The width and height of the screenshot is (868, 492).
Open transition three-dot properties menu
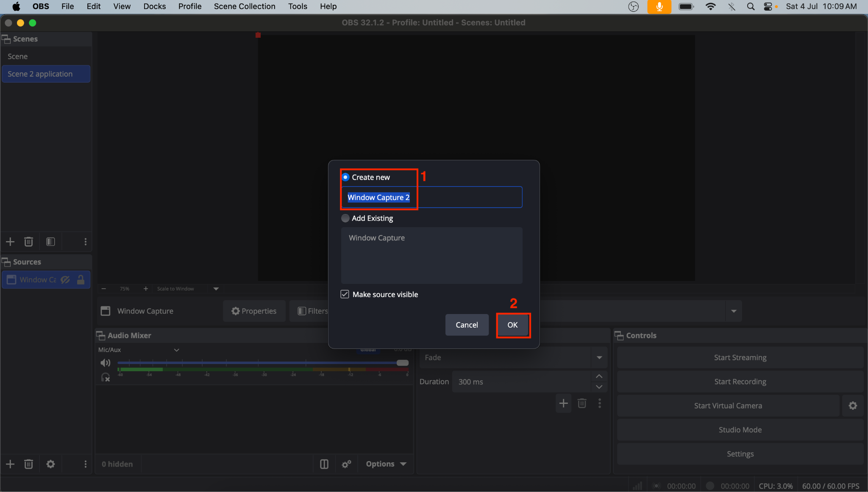point(599,403)
